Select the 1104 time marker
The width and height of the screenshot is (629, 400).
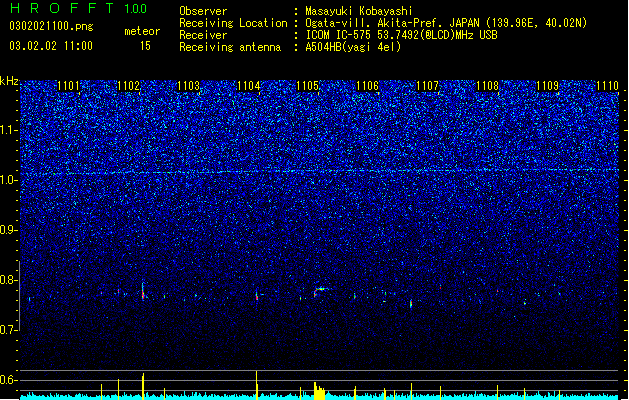point(248,86)
